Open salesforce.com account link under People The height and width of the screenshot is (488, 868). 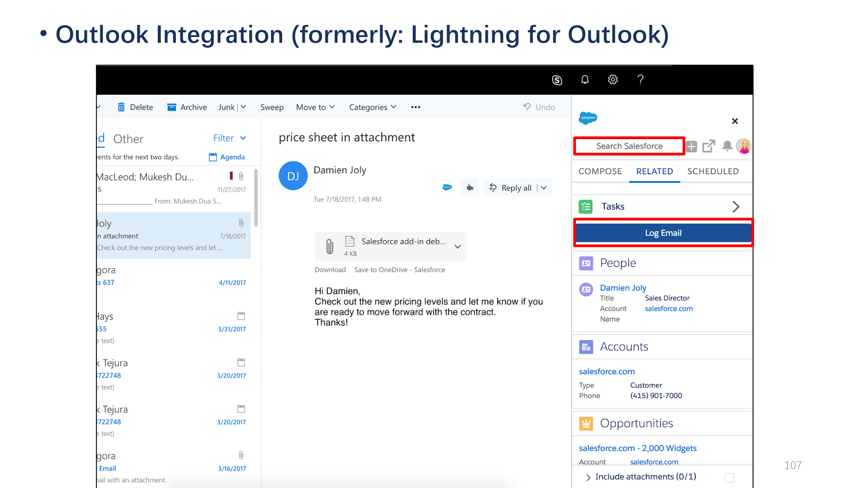pos(669,309)
